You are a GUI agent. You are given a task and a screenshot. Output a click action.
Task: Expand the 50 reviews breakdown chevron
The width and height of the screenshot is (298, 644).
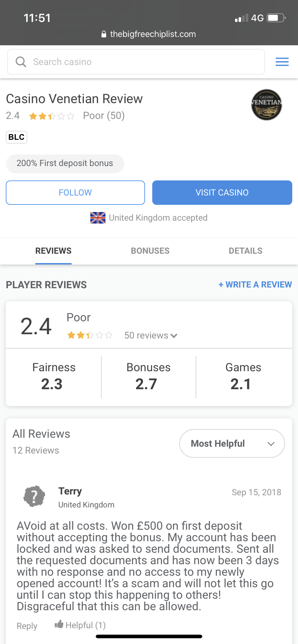click(174, 336)
